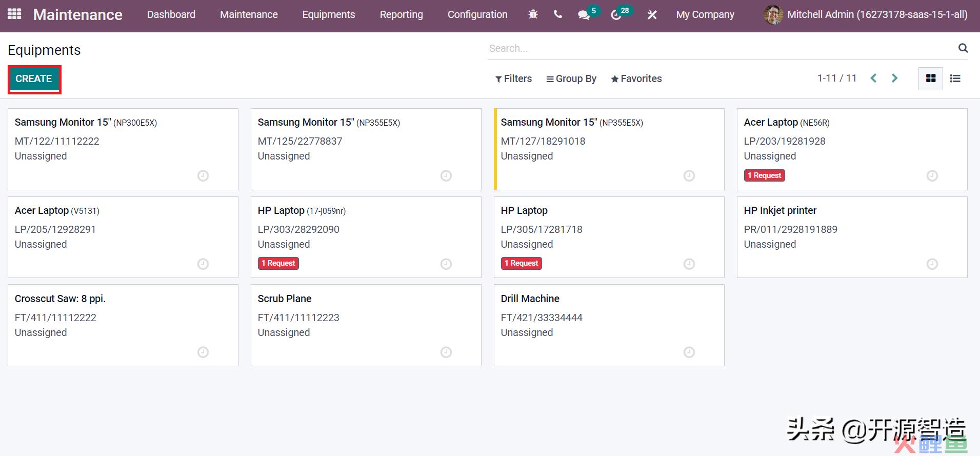
Task: Open the Reporting menu
Action: (402, 15)
